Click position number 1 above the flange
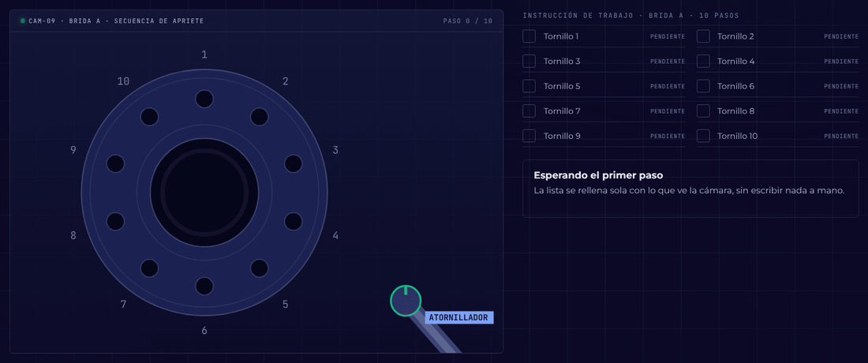This screenshot has height=363, width=868. click(x=204, y=54)
